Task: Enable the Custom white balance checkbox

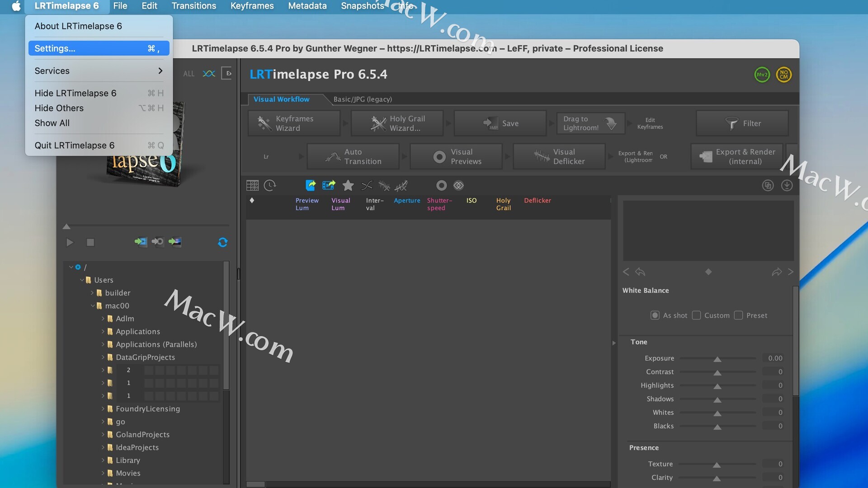Action: point(697,315)
